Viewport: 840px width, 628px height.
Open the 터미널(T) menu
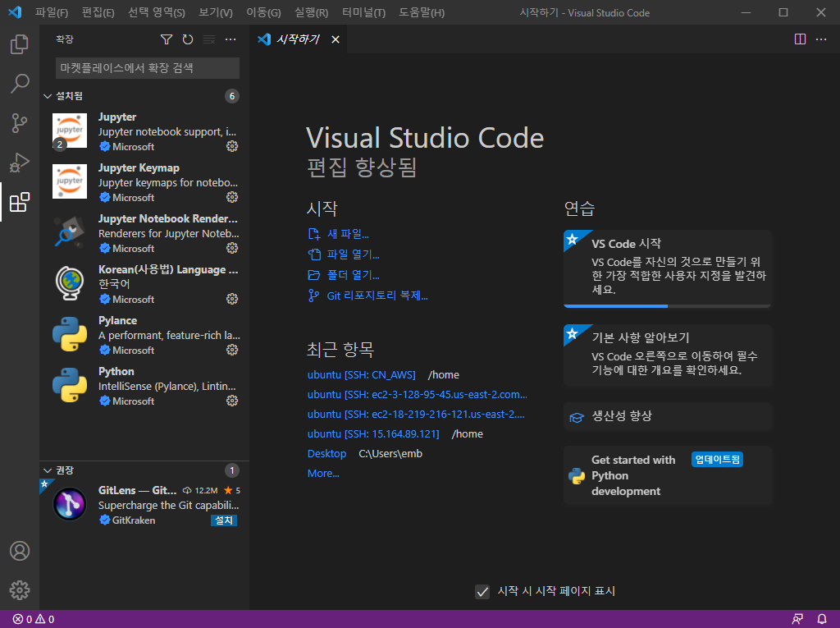(363, 12)
